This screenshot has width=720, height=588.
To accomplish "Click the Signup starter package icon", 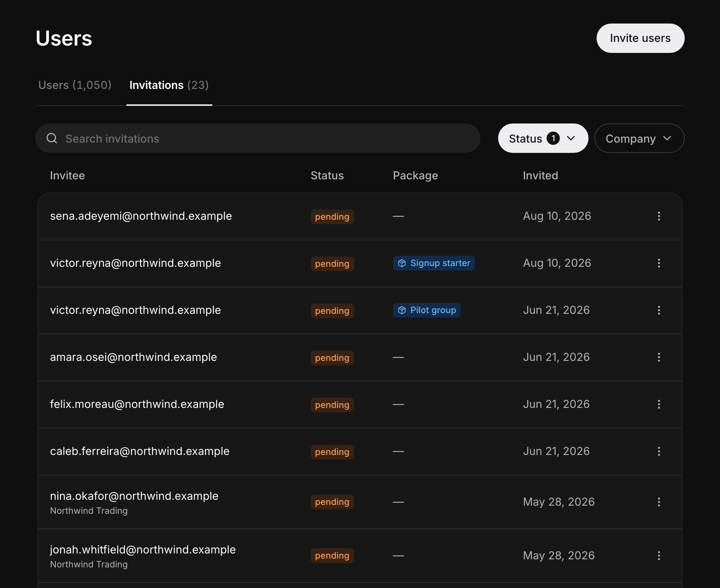I will (402, 263).
